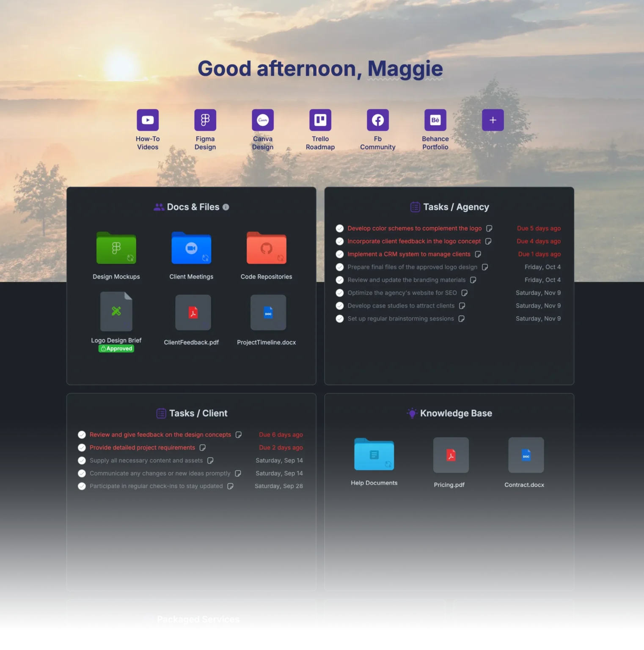
Task: Open the Figma Design shortcut icon
Action: pyautogui.click(x=205, y=120)
